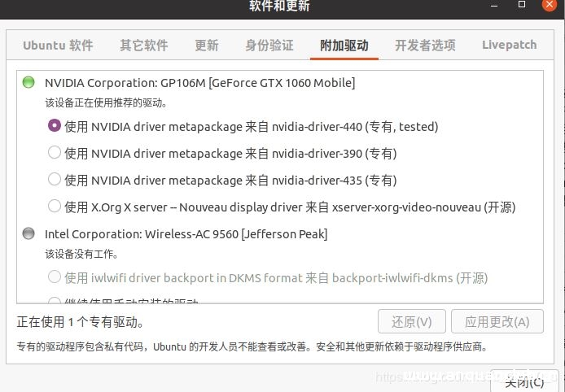Open the 更新 tab
The height and width of the screenshot is (392, 565).
207,46
